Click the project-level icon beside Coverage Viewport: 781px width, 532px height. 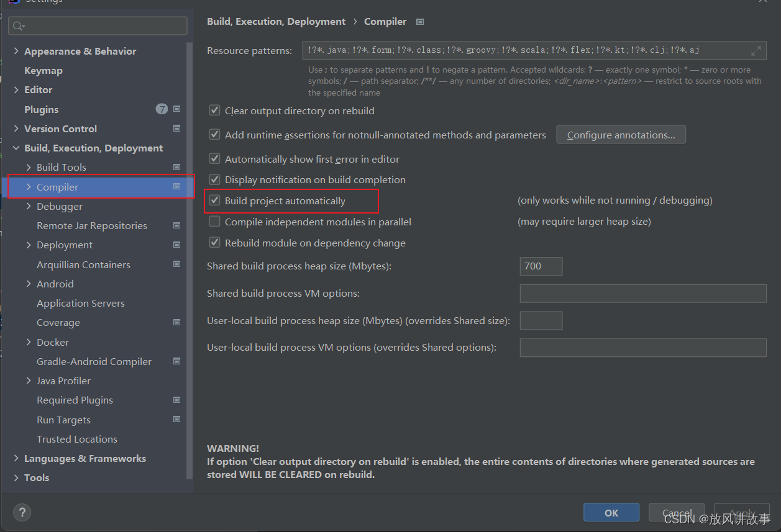(177, 322)
